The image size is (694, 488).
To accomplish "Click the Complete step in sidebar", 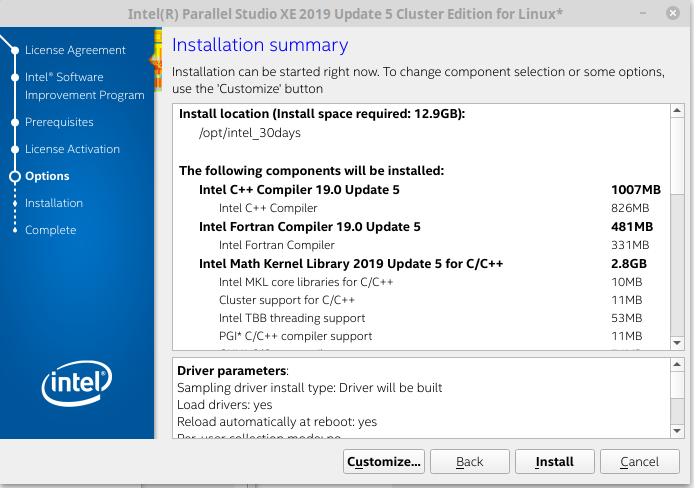I will click(x=50, y=230).
